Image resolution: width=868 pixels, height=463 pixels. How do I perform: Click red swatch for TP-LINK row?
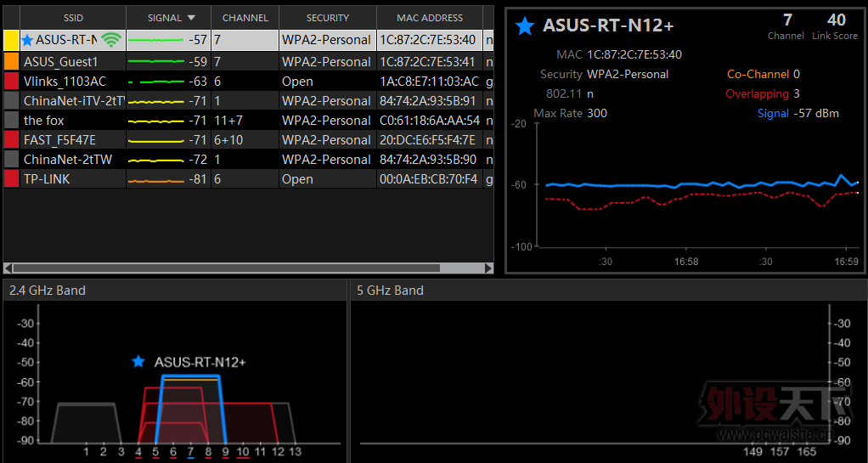12,179
